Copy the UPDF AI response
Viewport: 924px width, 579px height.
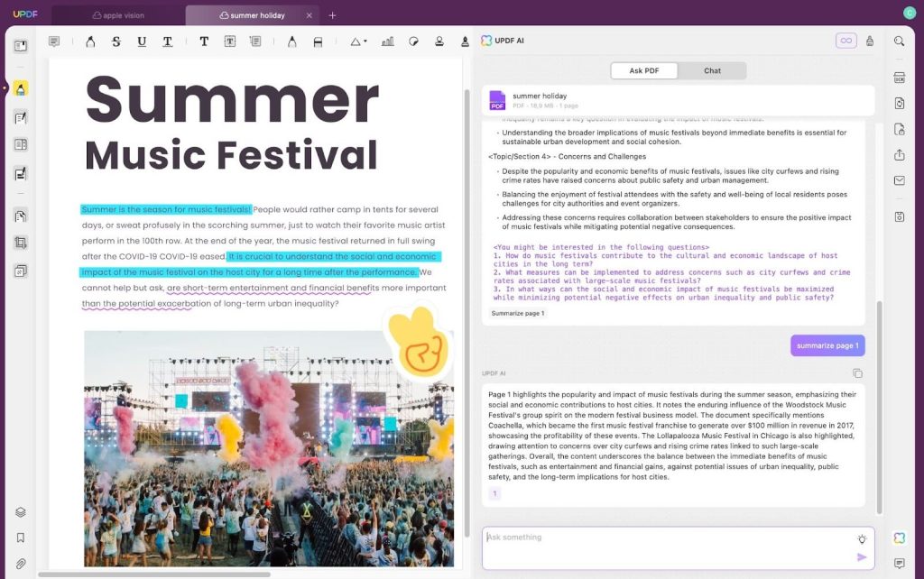pos(857,373)
